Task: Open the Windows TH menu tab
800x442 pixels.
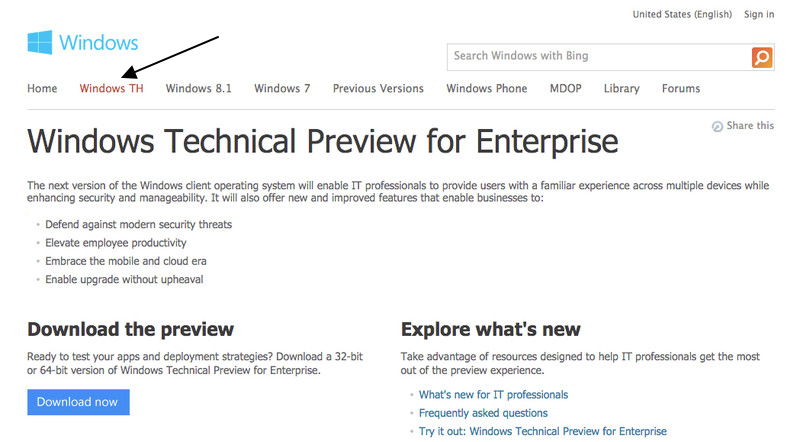Action: point(111,88)
